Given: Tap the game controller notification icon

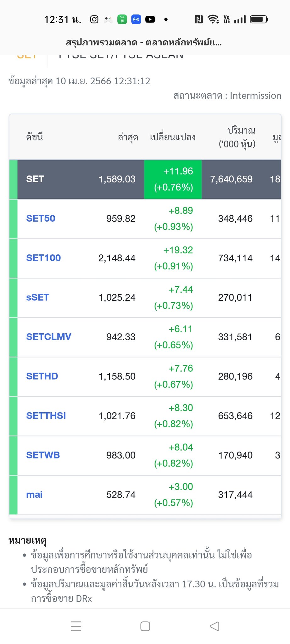Looking at the screenshot, I should (108, 19).
